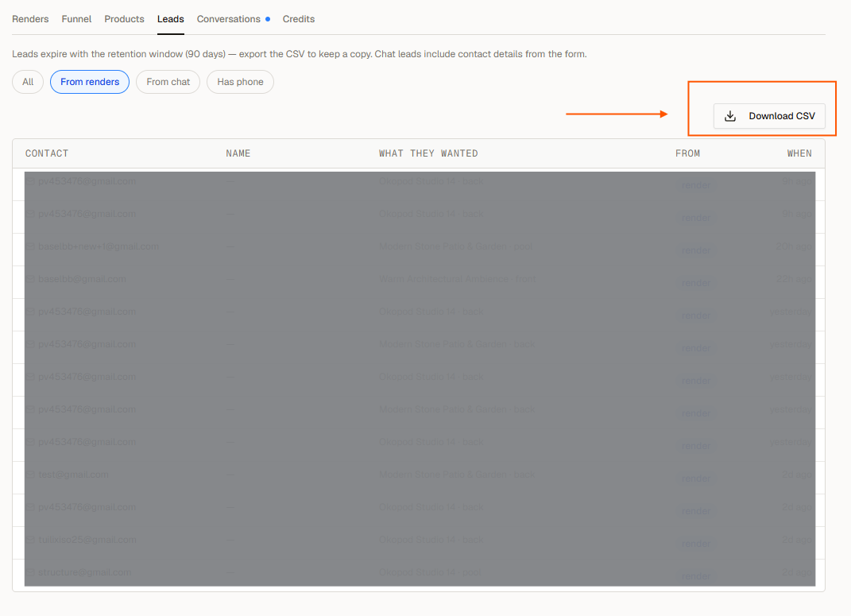Click the CONTACT column header
851x616 pixels.
[x=47, y=153]
